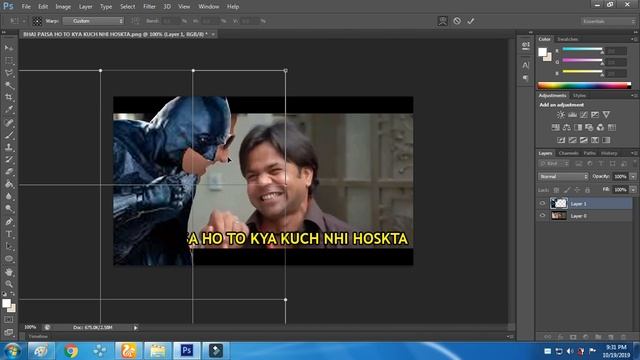Open the Color panel options menu
The image size is (640, 360).
pyautogui.click(x=635, y=39)
